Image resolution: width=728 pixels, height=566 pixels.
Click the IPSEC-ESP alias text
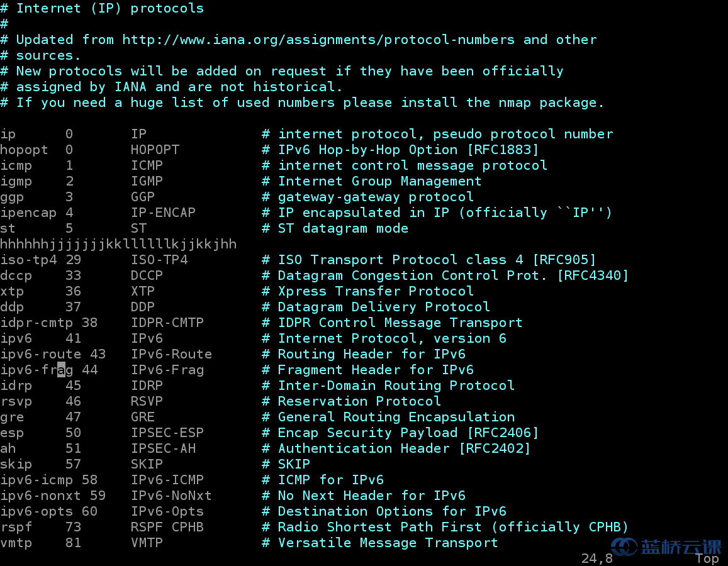(x=167, y=433)
